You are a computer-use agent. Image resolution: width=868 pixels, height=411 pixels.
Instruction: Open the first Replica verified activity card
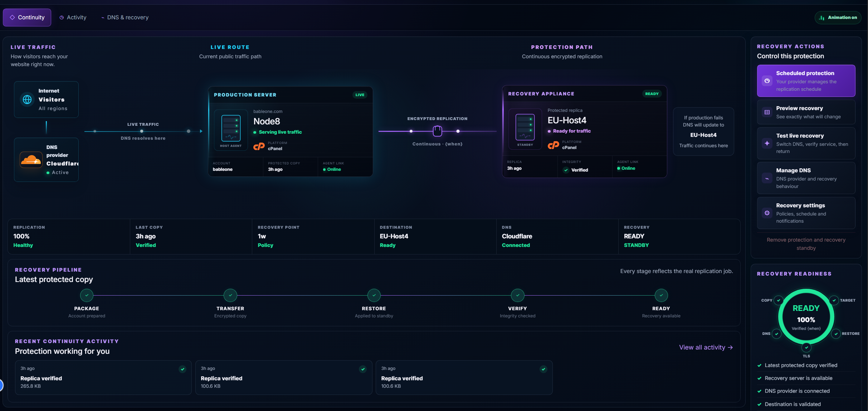click(x=103, y=377)
